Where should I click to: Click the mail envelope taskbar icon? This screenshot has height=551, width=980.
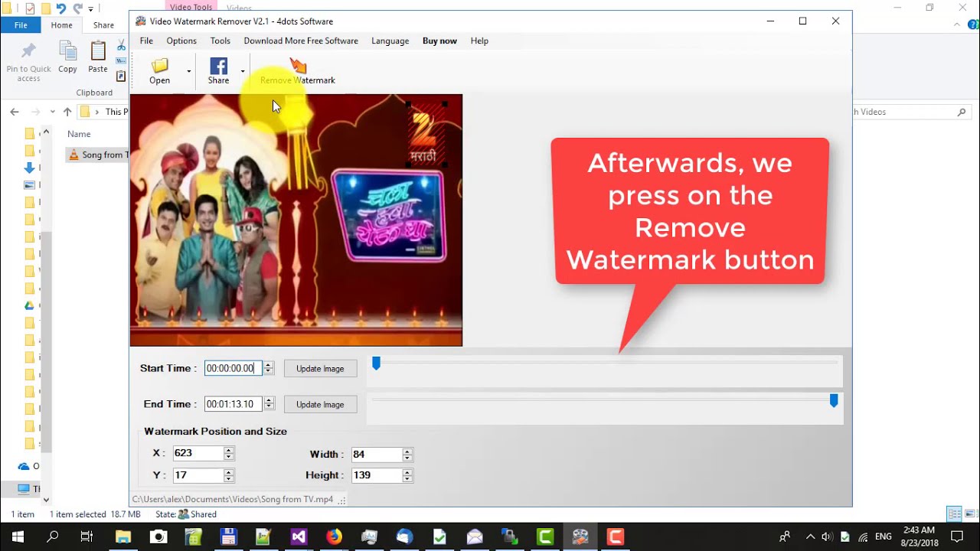pyautogui.click(x=475, y=536)
